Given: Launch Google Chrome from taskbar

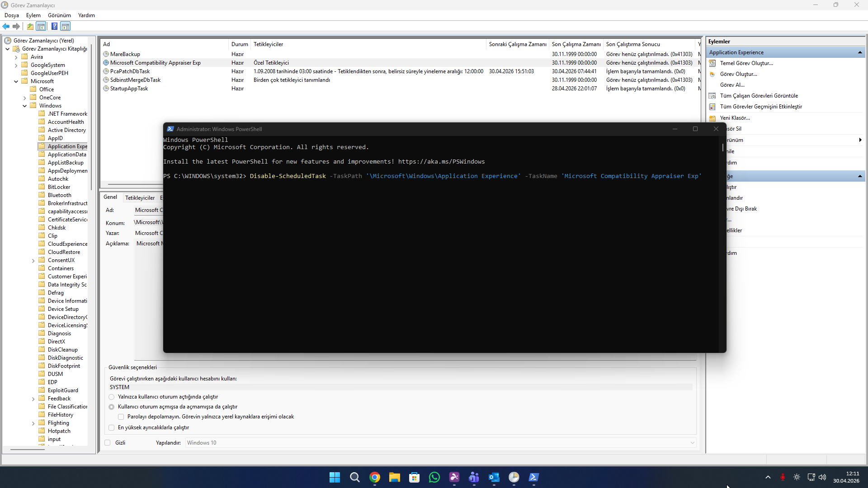Looking at the screenshot, I should pos(375,477).
